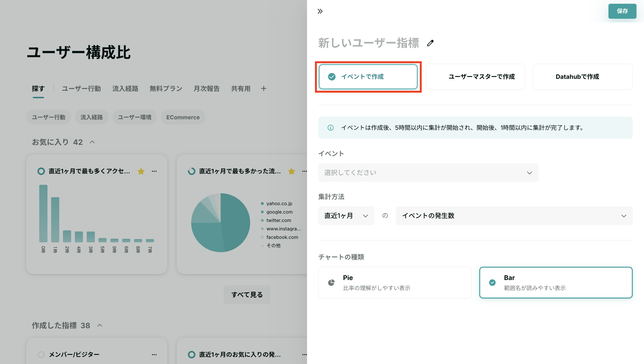This screenshot has height=364, width=644.
Task: Click the panel collapse arrow icon
Action: click(320, 11)
